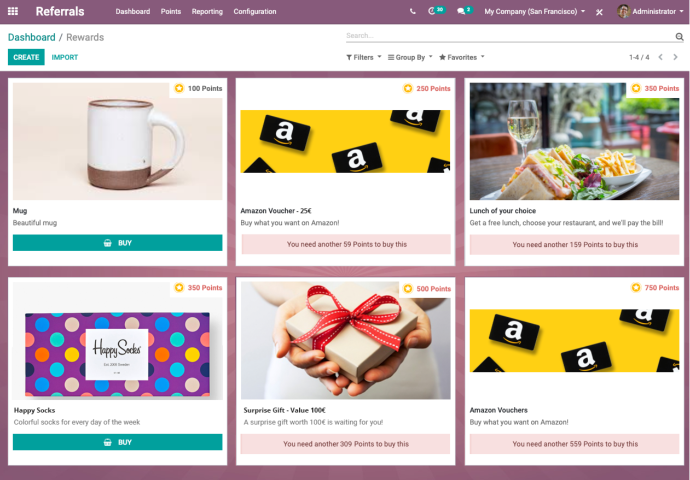
Task: Click the phone call icon
Action: tap(412, 11)
